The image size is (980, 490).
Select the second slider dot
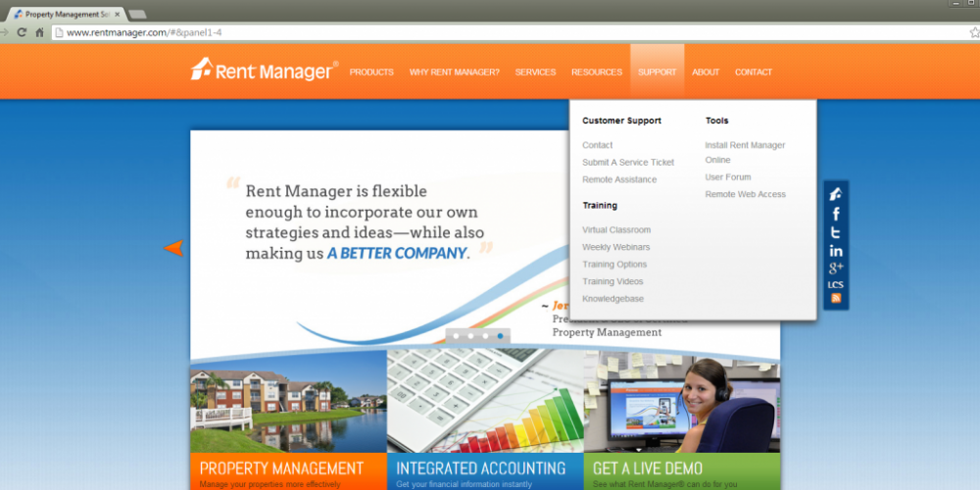[470, 336]
